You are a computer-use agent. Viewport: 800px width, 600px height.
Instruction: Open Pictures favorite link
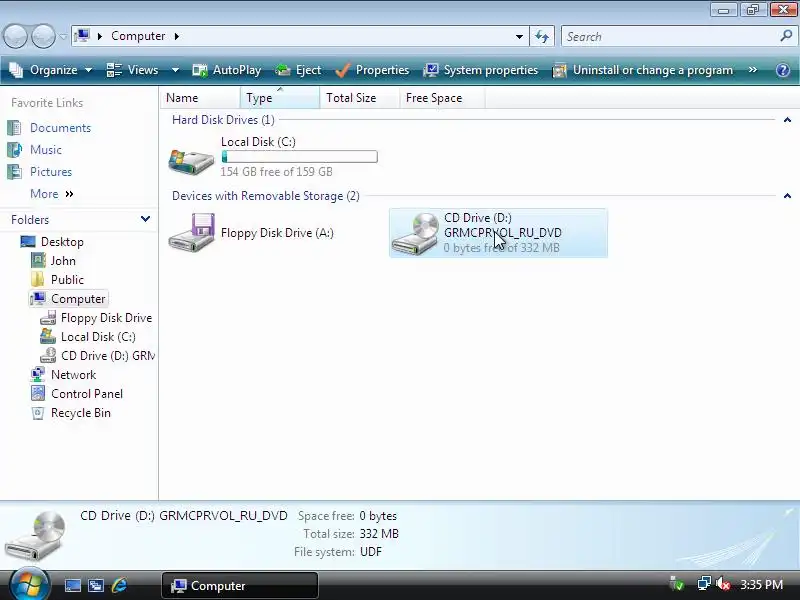pyautogui.click(x=51, y=171)
